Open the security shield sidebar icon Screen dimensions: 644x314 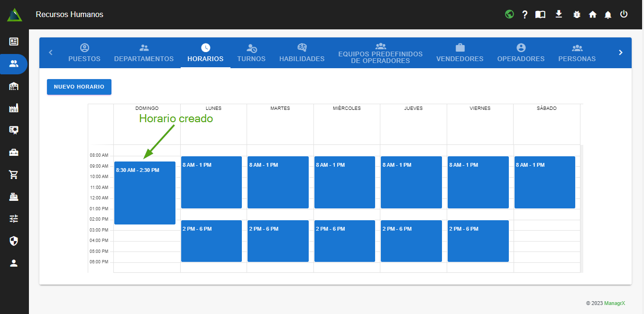(x=14, y=242)
